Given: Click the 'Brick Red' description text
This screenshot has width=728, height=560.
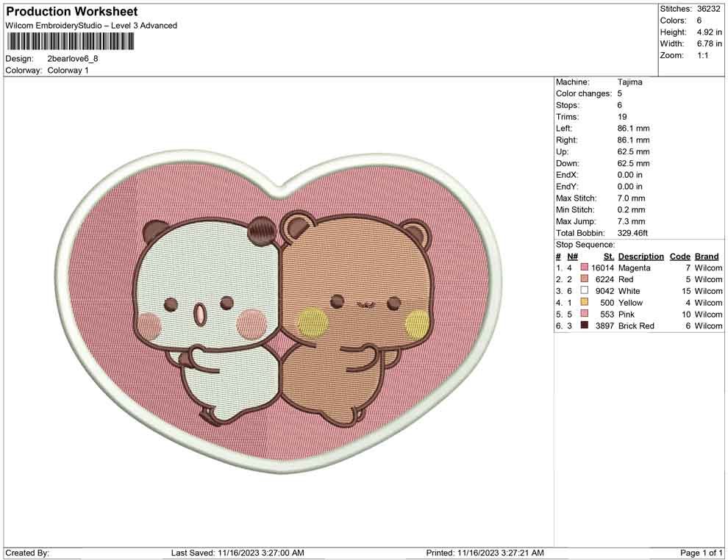Looking at the screenshot, I should tap(636, 326).
